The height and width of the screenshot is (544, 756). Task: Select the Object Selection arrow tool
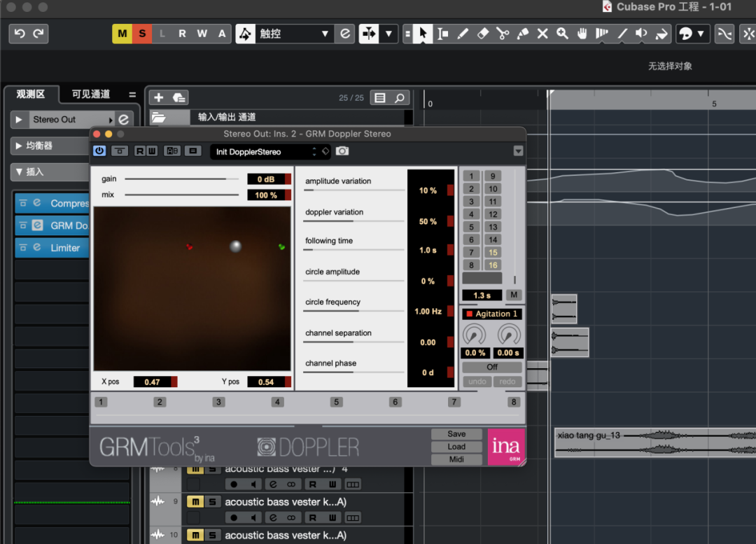pyautogui.click(x=423, y=34)
